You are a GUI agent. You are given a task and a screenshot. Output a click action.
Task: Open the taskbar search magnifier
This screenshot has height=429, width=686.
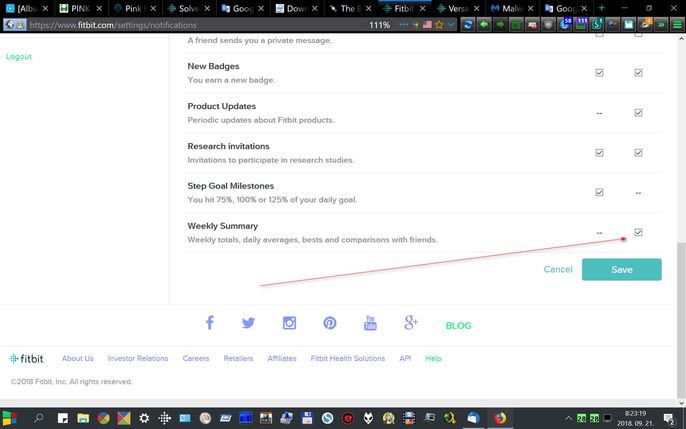(x=38, y=418)
